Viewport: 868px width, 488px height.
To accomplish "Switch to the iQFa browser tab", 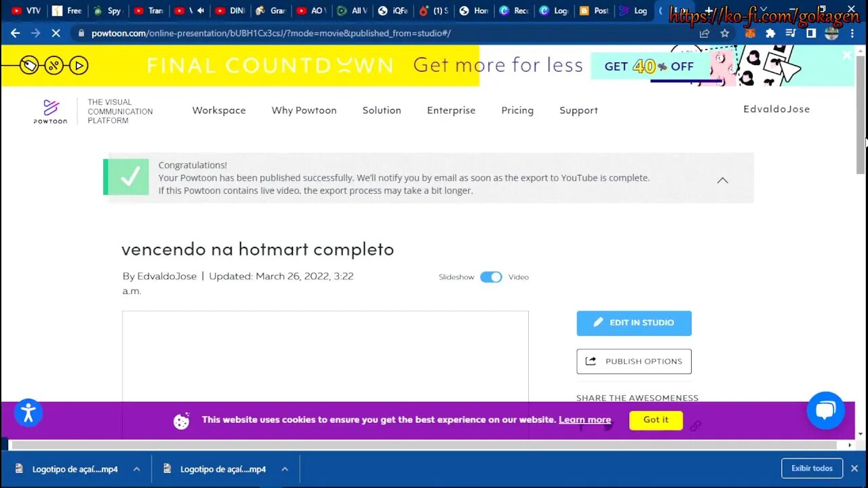I will point(393,11).
